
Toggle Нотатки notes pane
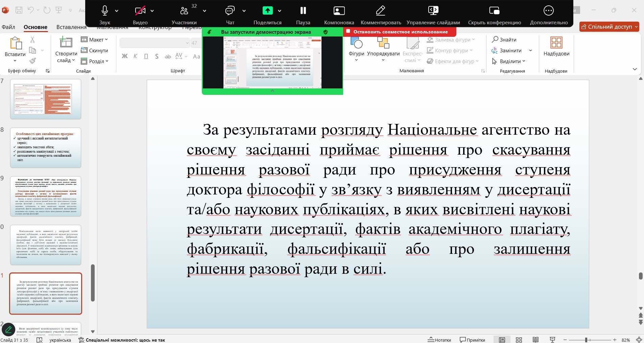pyautogui.click(x=439, y=340)
